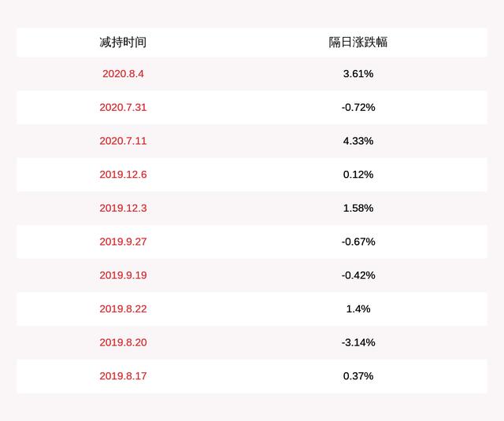Screen dimensions: 504x421
Task: Select the 2019.8.20 date
Action: [x=123, y=342]
